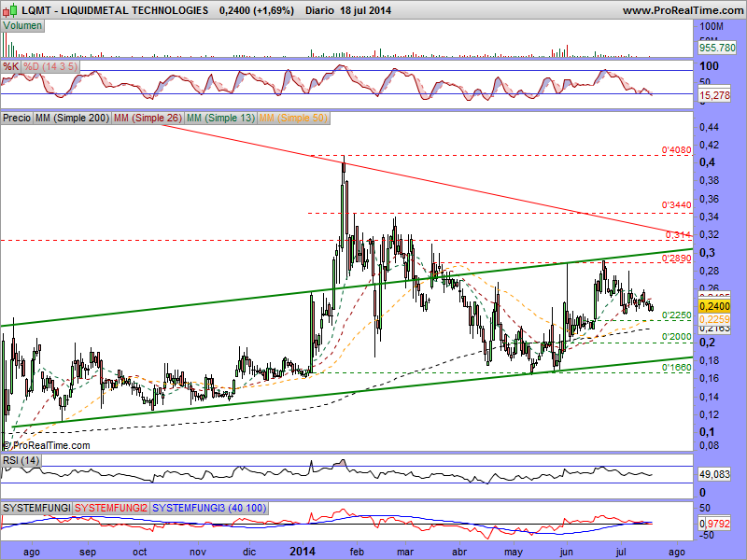This screenshot has height=560, width=747.
Task: Click the dic month marker on time axis
Action: (x=248, y=552)
